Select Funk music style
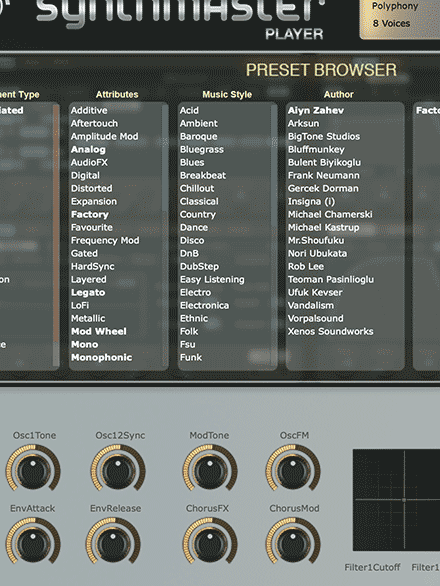 point(191,358)
